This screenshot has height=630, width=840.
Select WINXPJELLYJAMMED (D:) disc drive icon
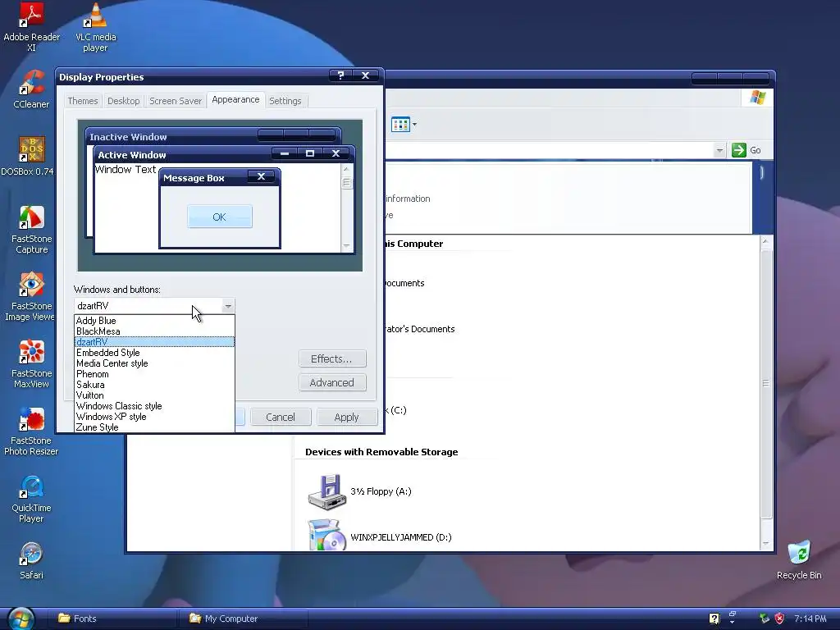click(x=326, y=535)
